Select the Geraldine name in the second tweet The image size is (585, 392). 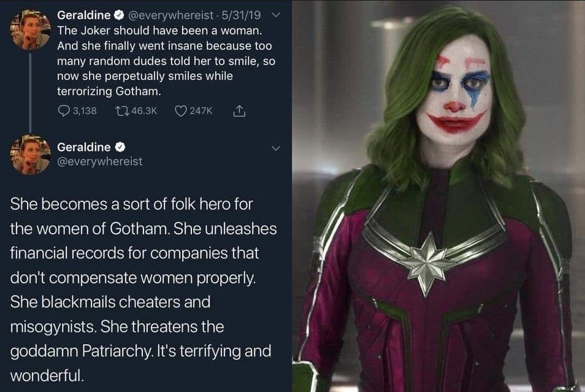(84, 147)
